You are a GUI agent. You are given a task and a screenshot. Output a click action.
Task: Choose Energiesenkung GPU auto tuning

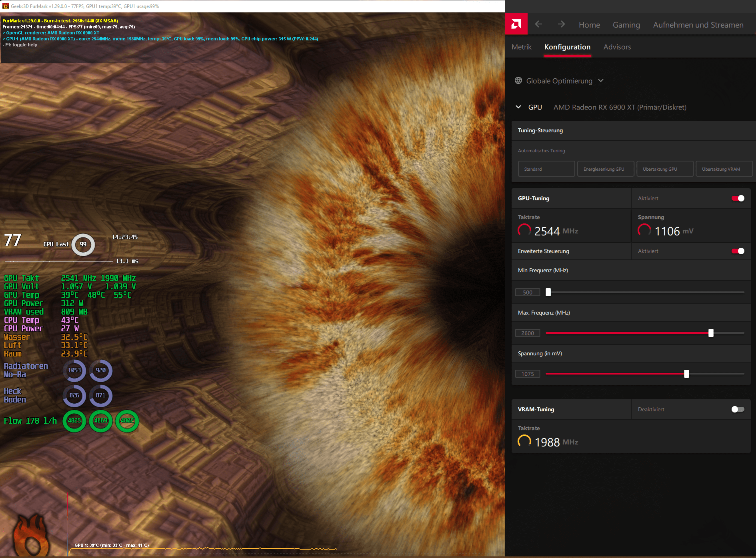point(606,169)
